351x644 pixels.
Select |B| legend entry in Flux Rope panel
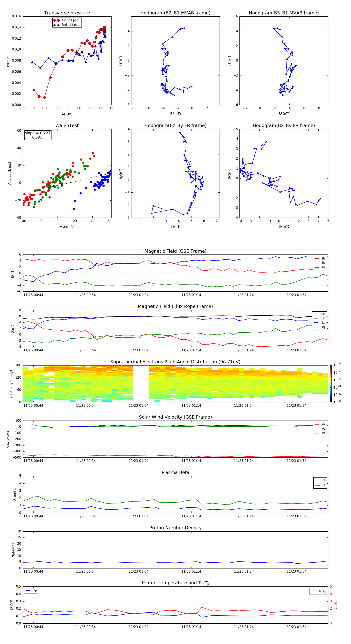[320, 327]
